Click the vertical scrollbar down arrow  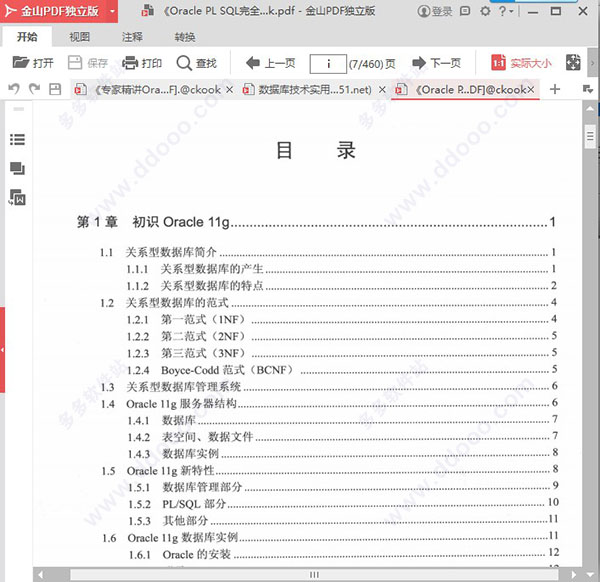point(590,574)
